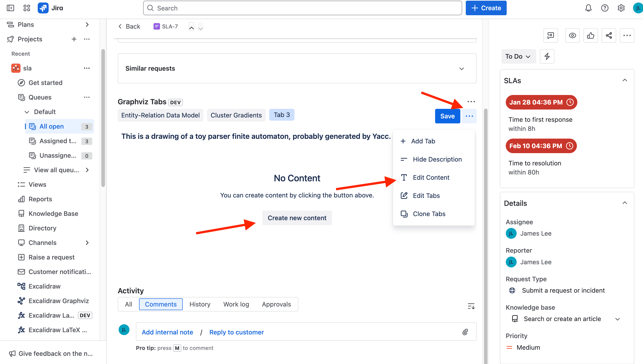Choose Edit Tabs from menu
The height and width of the screenshot is (364, 643).
(434, 195)
